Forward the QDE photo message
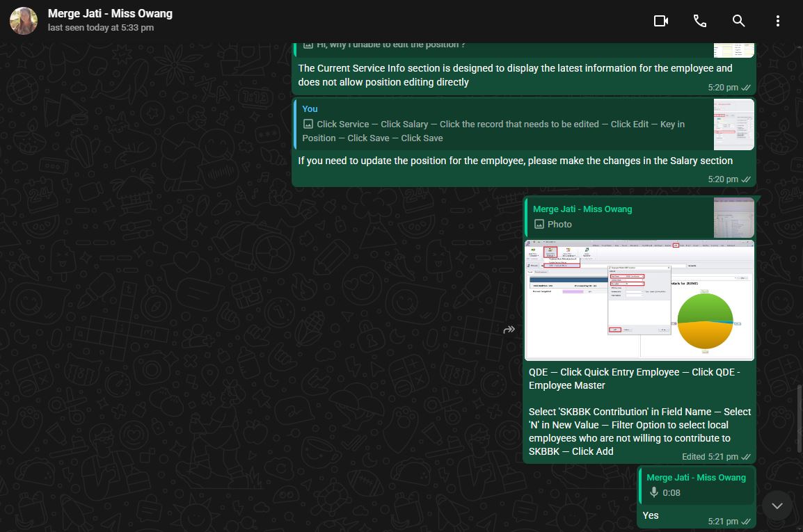Image resolution: width=803 pixels, height=532 pixels. point(509,330)
